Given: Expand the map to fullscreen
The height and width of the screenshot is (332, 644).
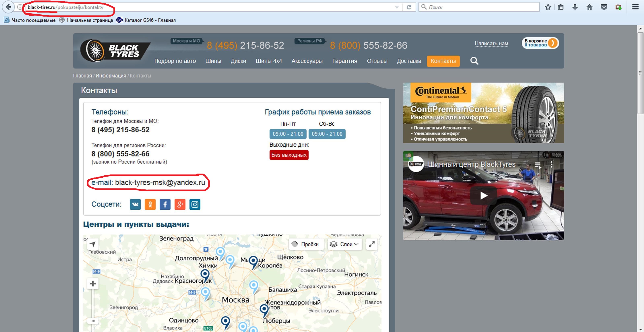Looking at the screenshot, I should pyautogui.click(x=372, y=244).
